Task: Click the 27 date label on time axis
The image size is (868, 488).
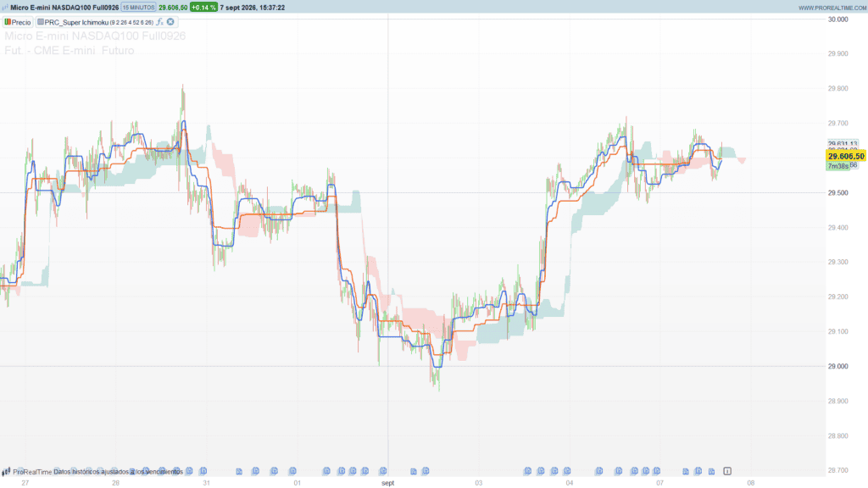Action: (25, 483)
